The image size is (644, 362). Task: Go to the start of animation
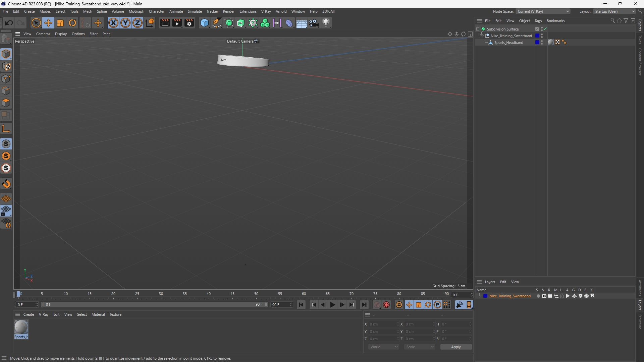coord(301,305)
